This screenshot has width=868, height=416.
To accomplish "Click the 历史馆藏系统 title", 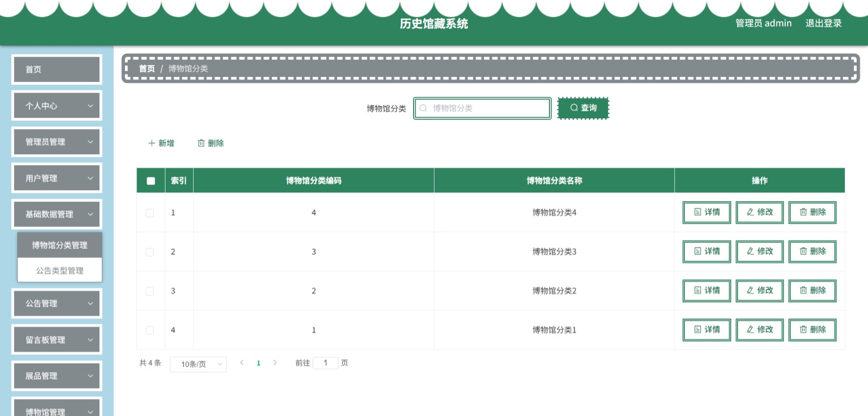I will point(434,24).
